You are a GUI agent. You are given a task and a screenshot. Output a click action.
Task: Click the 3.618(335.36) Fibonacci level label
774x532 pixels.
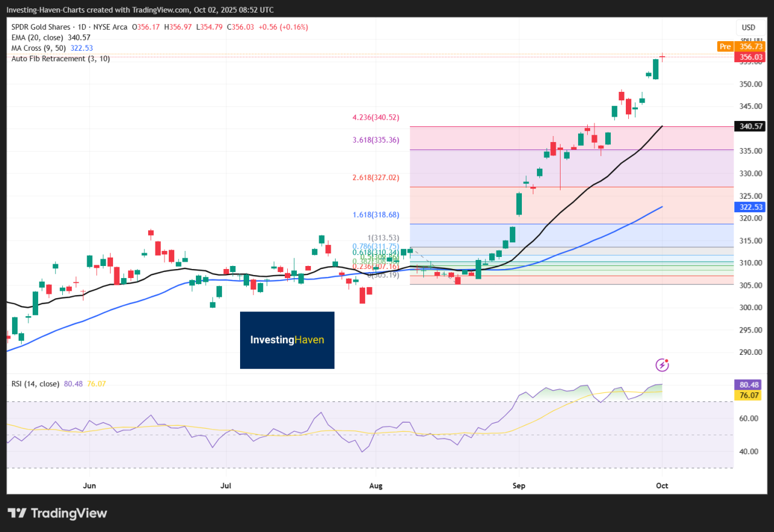(375, 140)
